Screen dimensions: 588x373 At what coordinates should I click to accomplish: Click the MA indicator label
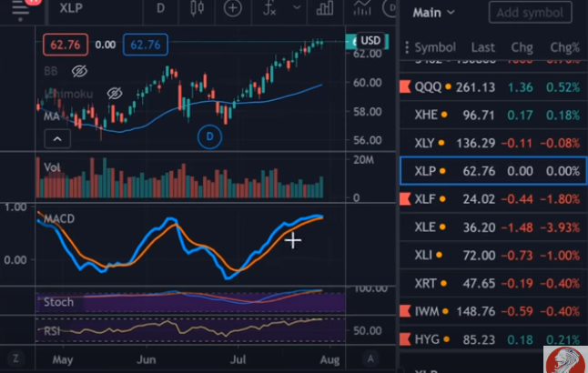click(51, 116)
